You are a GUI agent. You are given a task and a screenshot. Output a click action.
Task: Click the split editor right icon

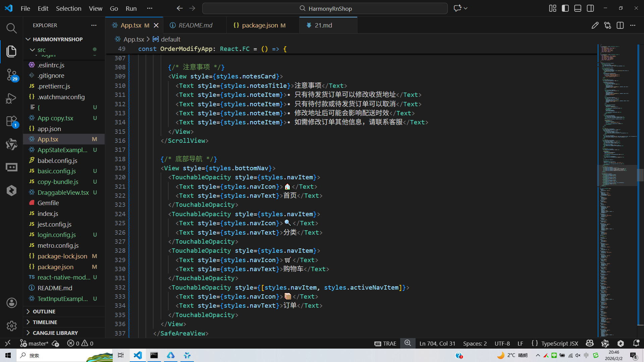pyautogui.click(x=620, y=25)
